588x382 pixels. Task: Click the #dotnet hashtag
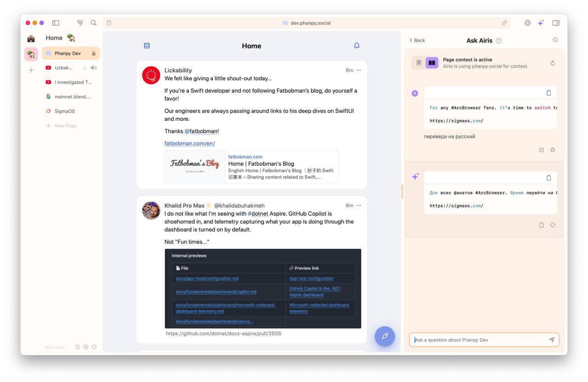(258, 213)
